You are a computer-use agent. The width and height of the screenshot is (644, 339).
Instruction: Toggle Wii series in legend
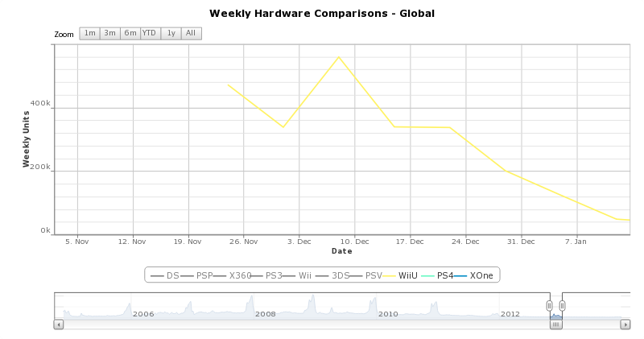(x=296, y=275)
